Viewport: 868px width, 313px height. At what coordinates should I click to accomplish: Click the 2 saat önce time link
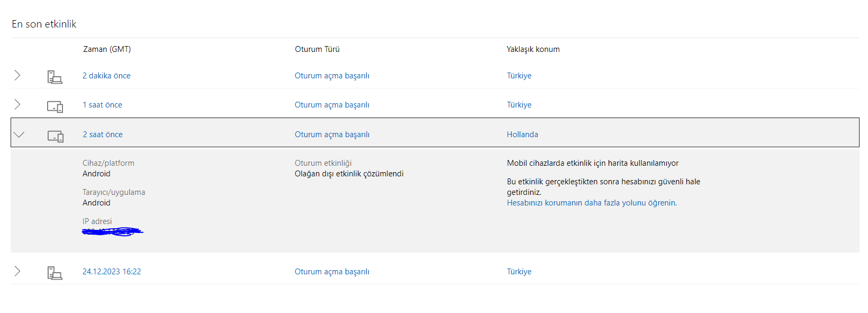(103, 135)
